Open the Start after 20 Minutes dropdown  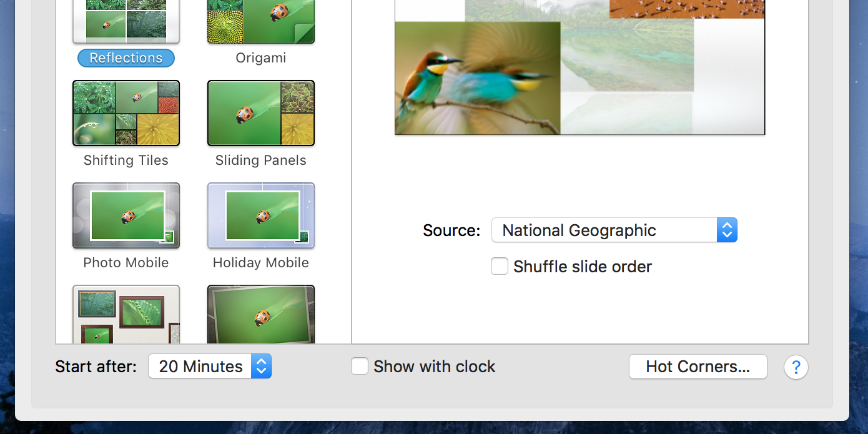[x=210, y=366]
